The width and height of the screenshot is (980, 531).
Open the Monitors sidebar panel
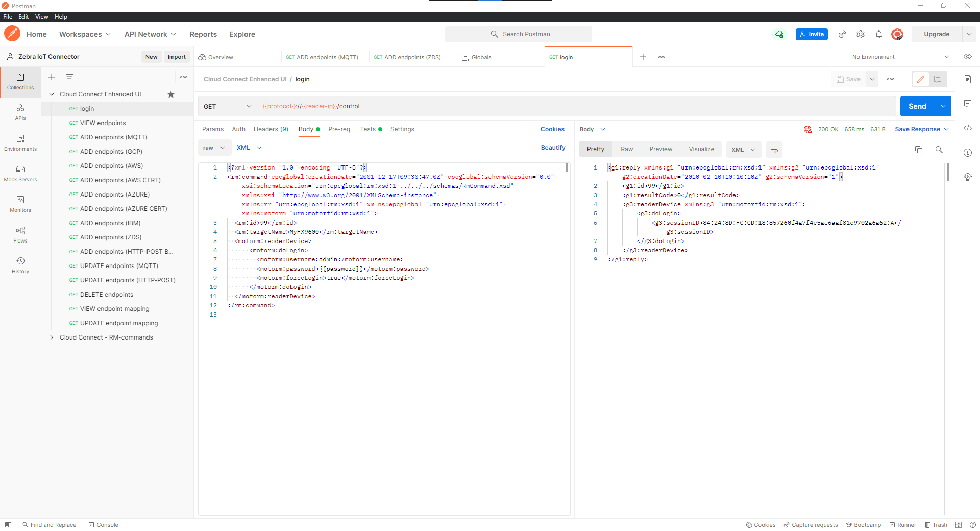(20, 204)
